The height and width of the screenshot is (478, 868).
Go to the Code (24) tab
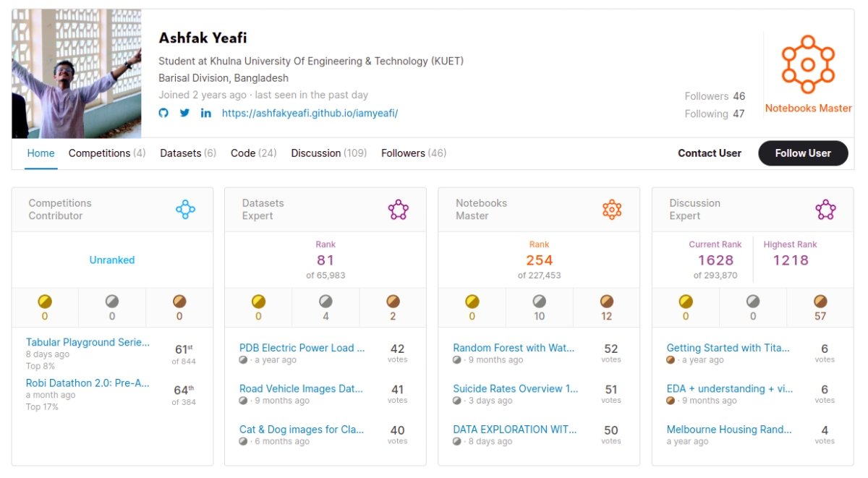254,153
